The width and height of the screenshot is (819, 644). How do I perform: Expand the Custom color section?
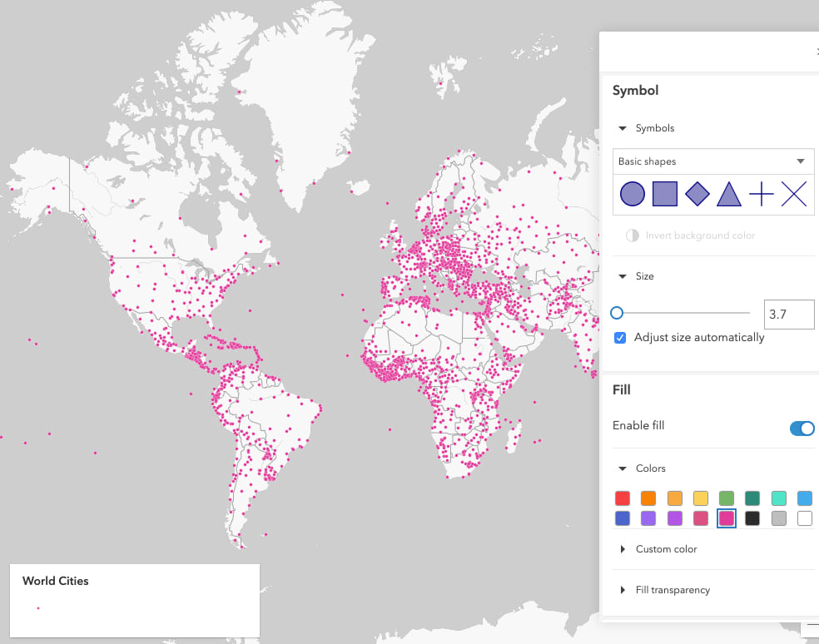[x=622, y=549]
